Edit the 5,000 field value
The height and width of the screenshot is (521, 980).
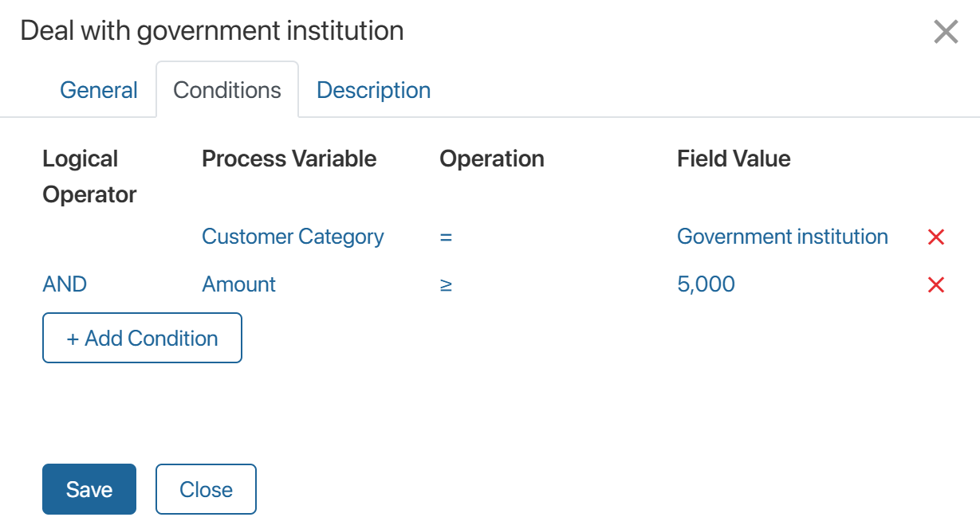pos(706,284)
